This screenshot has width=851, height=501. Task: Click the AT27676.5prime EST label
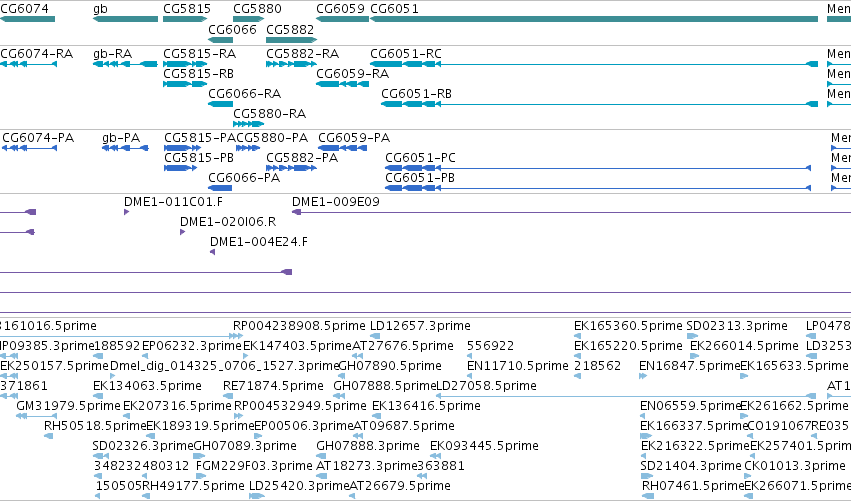403,346
